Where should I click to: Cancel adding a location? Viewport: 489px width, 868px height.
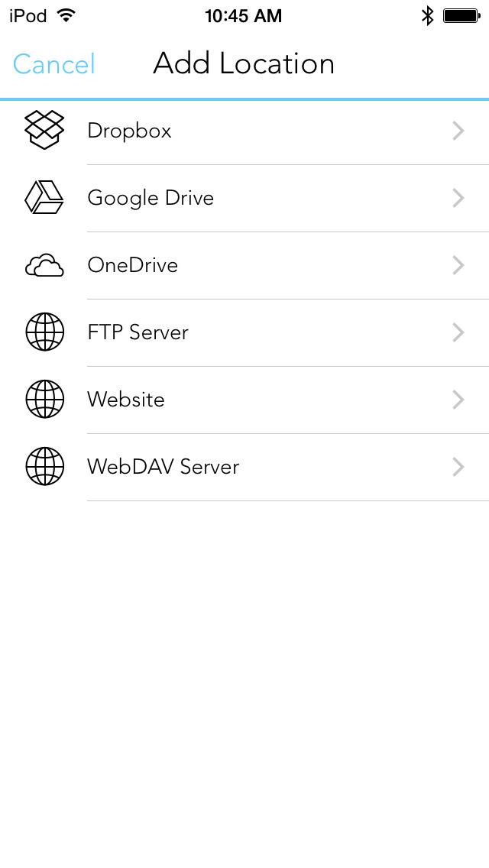pos(53,64)
